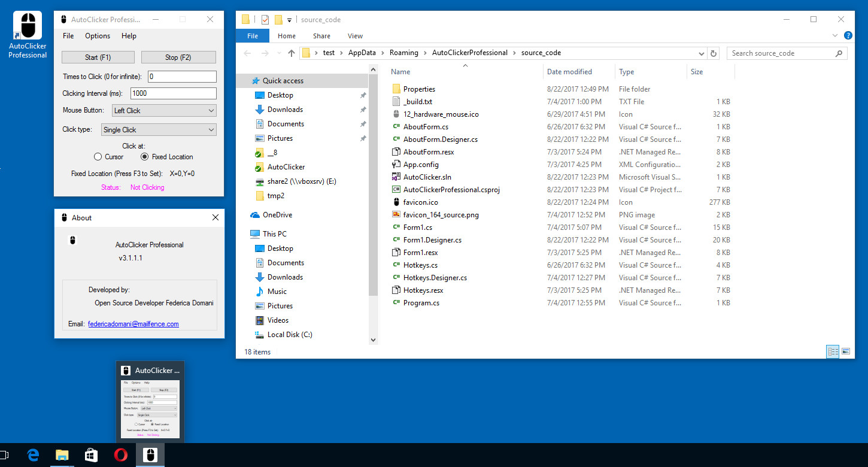
Task: Click the Local Disk (C:) drive icon
Action: (260, 335)
